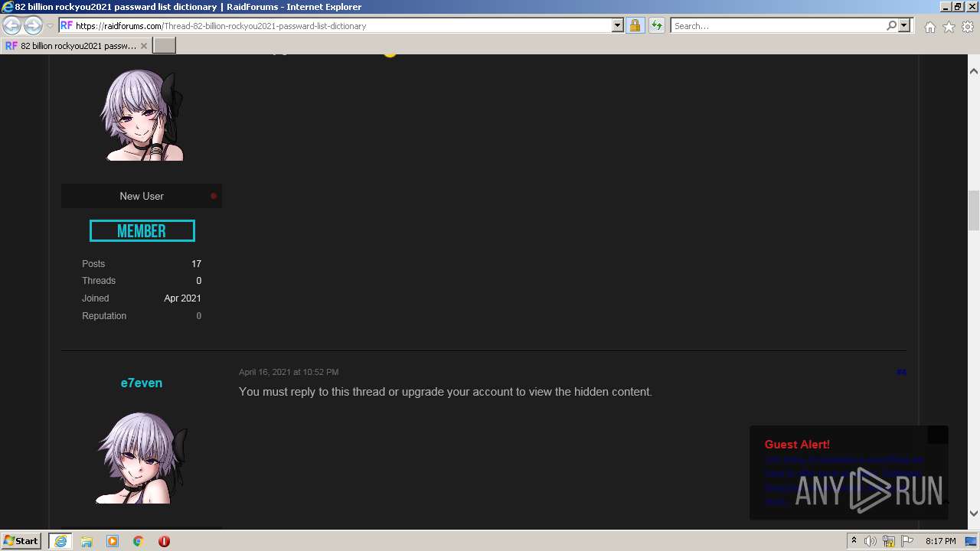The image size is (980, 551).
Task: Click the 'Reputation' stat label
Action: [104, 316]
